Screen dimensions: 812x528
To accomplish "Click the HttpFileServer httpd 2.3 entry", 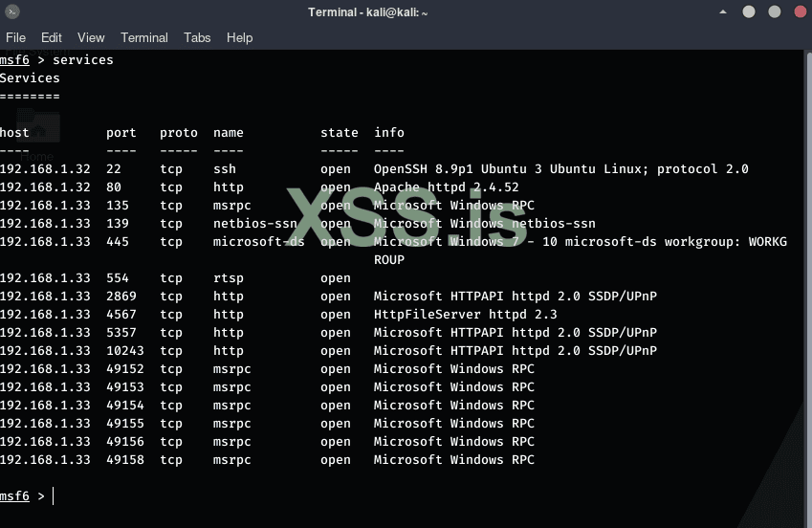I will [465, 315].
